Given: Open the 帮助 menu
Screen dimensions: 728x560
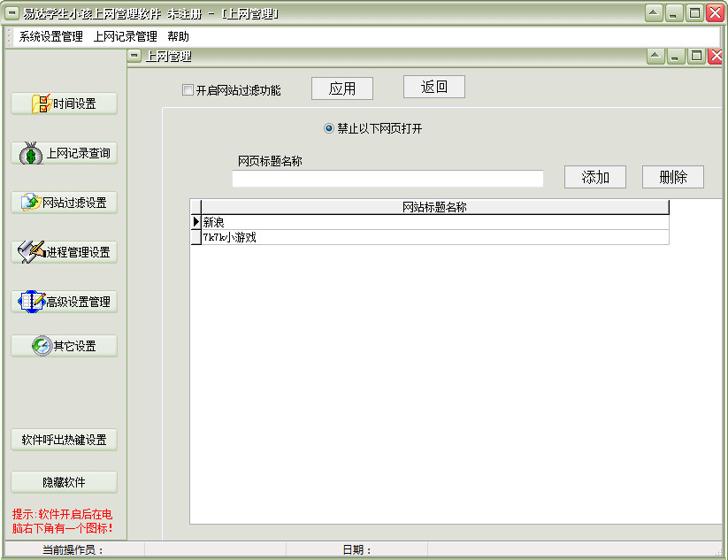Looking at the screenshot, I should click(179, 36).
